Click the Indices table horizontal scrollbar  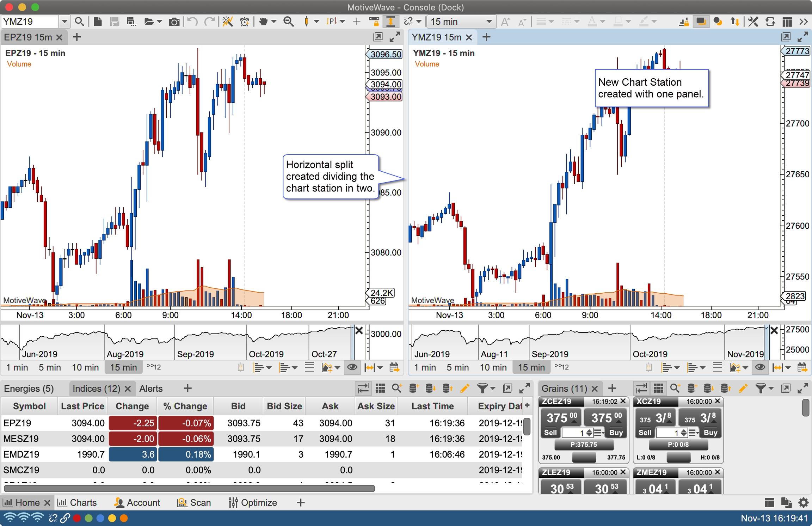coord(189,488)
